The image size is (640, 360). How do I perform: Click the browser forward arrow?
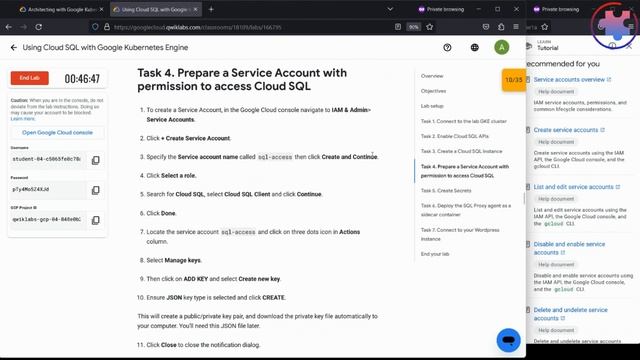23,27
